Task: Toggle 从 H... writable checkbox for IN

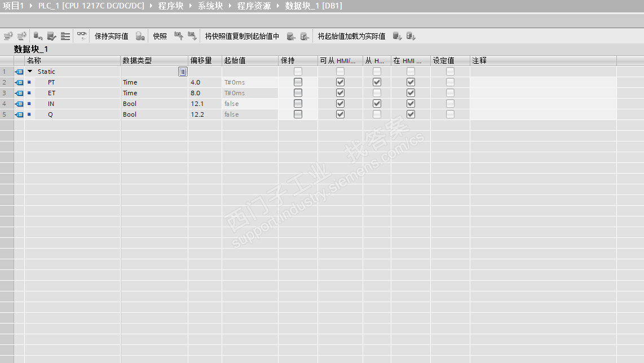Action: 377,104
